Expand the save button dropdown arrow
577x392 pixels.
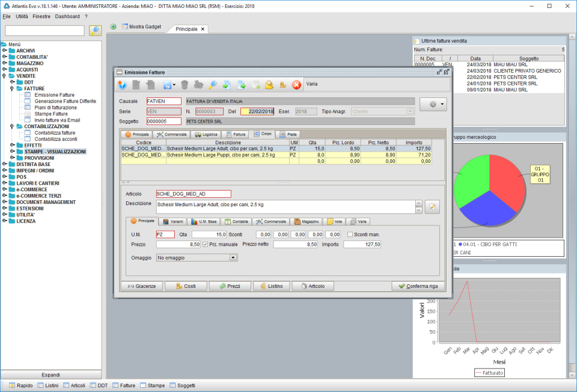click(174, 85)
